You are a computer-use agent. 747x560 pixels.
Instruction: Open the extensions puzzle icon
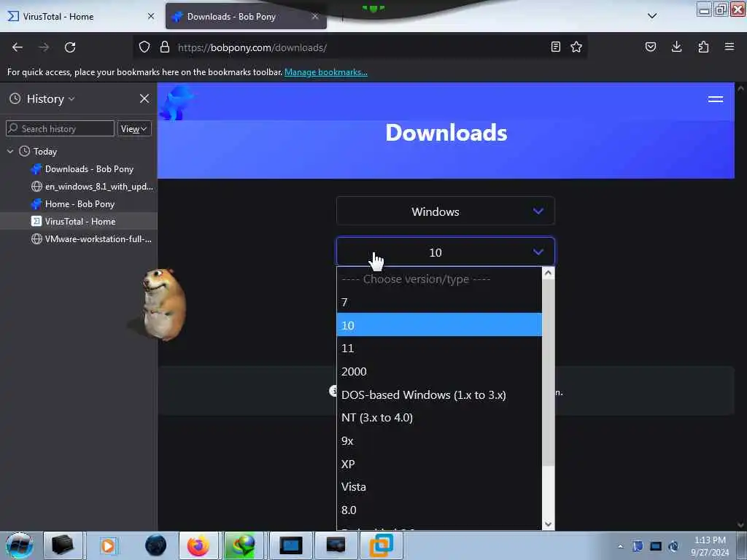point(703,47)
